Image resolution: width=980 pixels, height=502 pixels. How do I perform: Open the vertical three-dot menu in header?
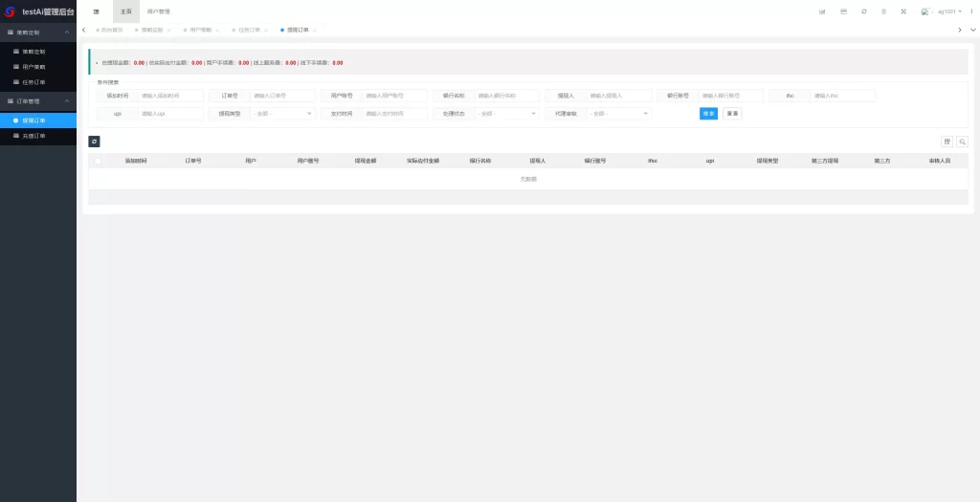click(972, 11)
